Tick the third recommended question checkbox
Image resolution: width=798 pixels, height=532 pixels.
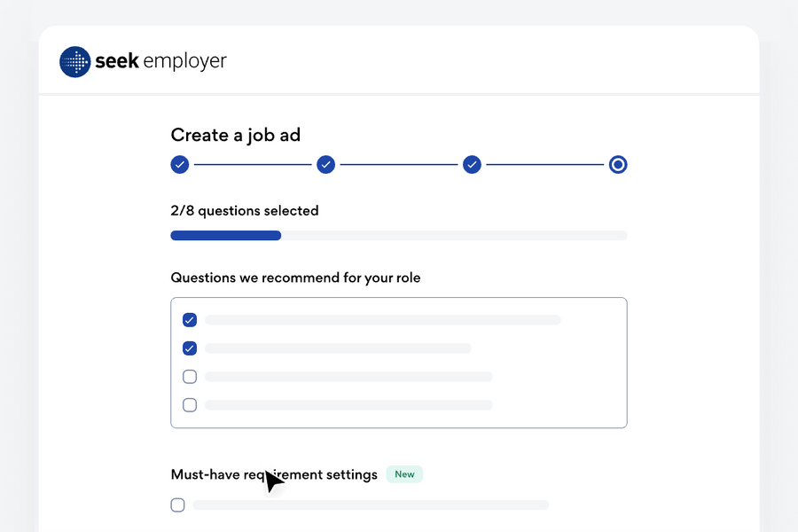tap(190, 377)
